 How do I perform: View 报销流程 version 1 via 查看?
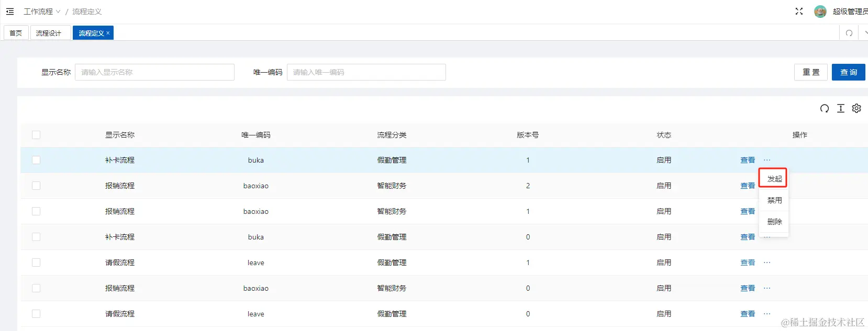(x=748, y=211)
